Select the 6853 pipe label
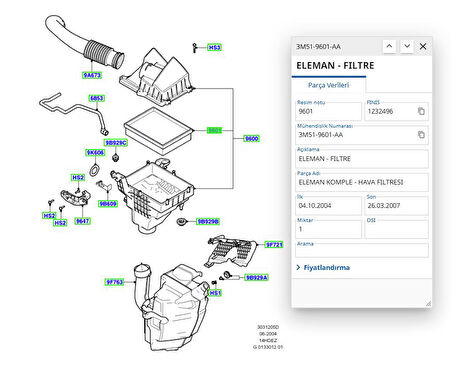The width and height of the screenshot is (452, 370). (x=97, y=98)
